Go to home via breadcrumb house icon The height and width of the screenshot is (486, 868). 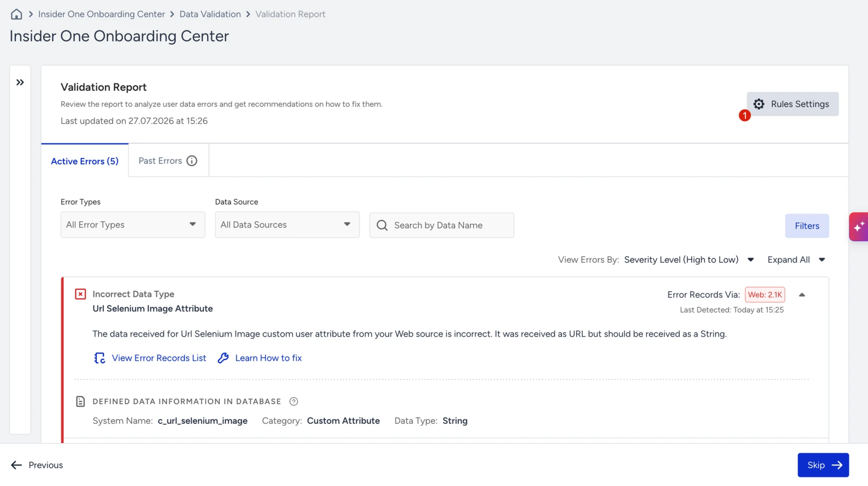pos(16,14)
